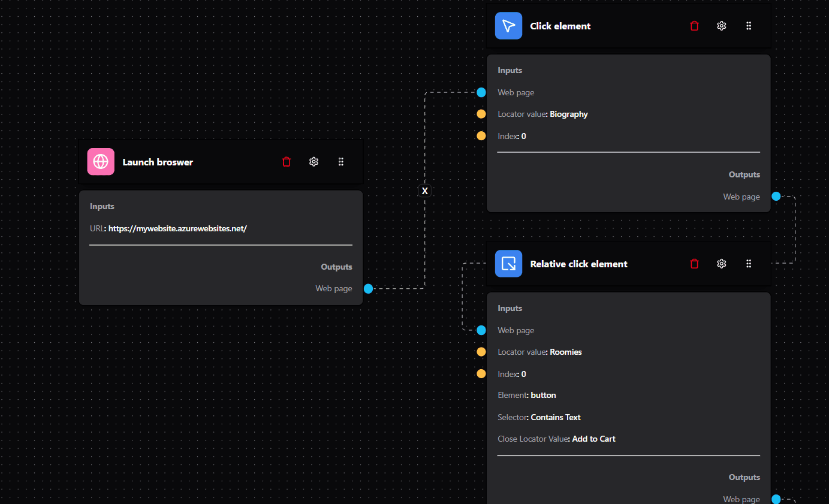Remove connection using the X edge button
The image size is (829, 504).
tap(425, 191)
